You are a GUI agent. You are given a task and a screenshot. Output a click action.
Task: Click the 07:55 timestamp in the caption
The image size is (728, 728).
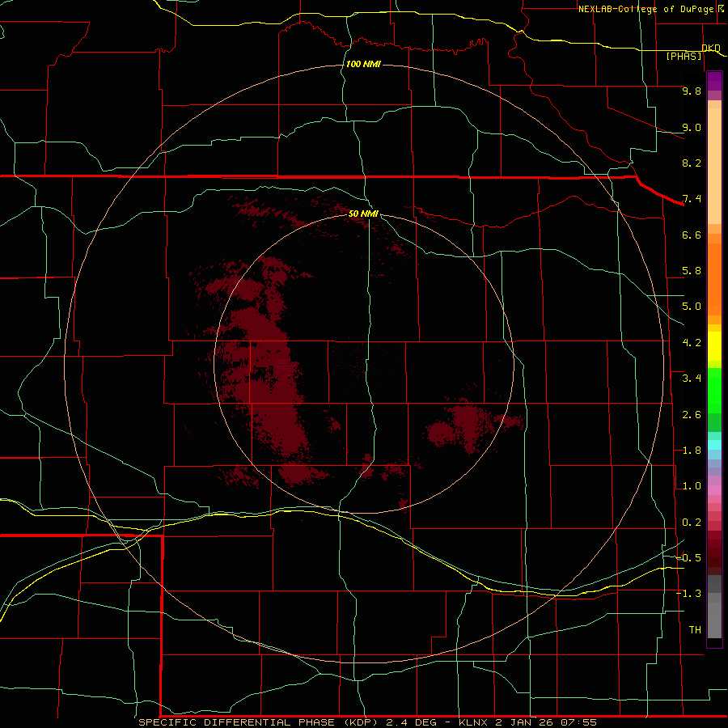tap(578, 722)
